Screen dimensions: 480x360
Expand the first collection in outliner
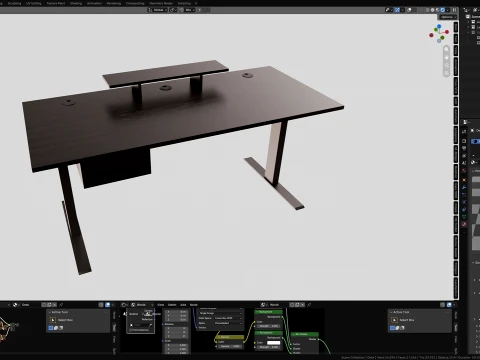[x=468, y=22]
